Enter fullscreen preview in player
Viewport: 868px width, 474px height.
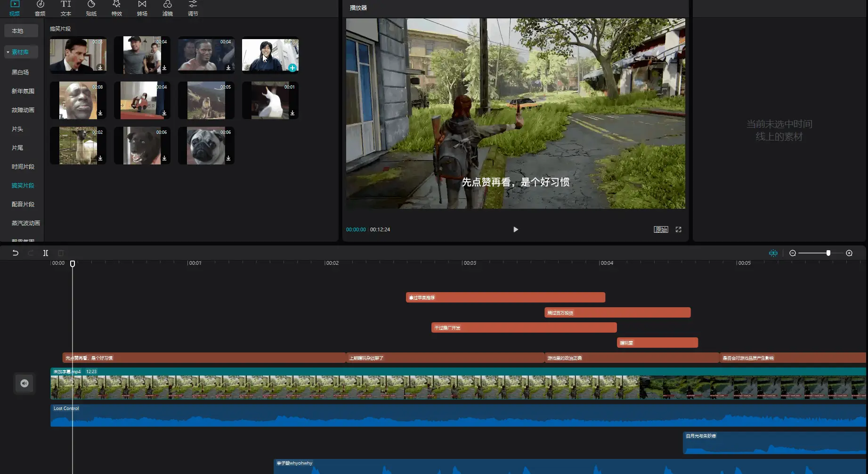point(678,229)
